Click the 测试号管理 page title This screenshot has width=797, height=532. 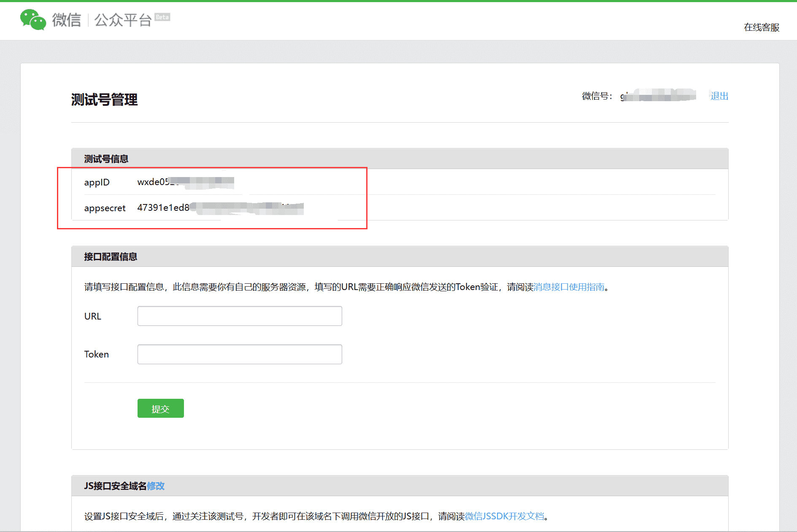[104, 100]
